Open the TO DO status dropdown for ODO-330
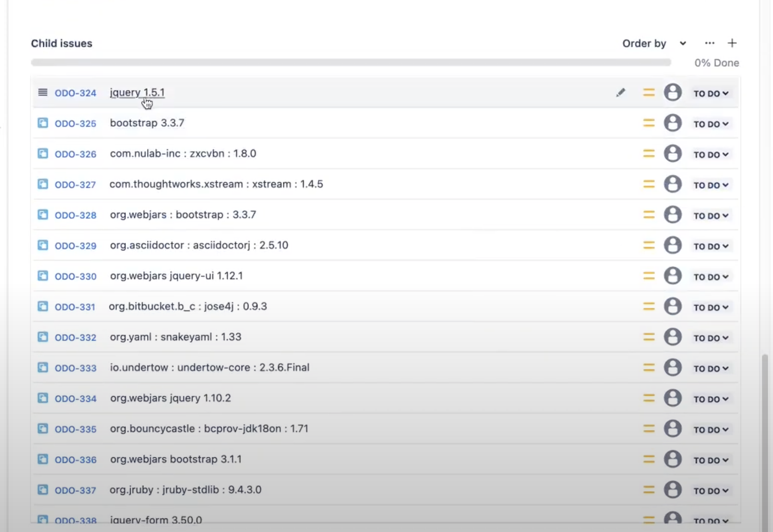 pos(711,277)
